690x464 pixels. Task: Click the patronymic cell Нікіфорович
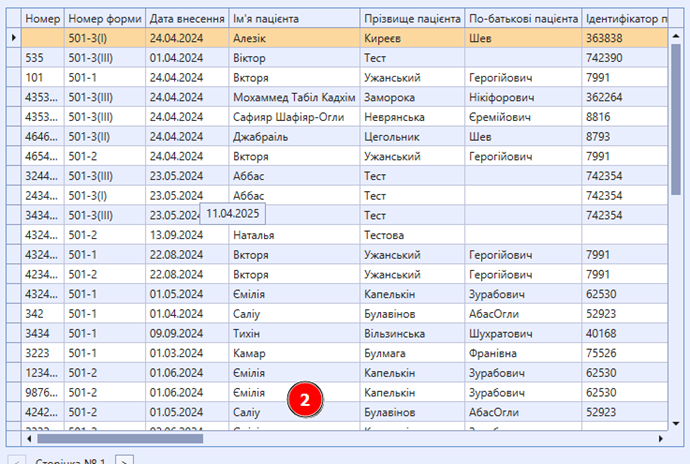(x=523, y=97)
